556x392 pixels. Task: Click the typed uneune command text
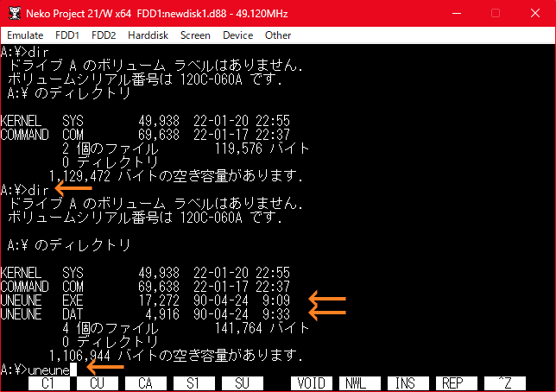48,370
